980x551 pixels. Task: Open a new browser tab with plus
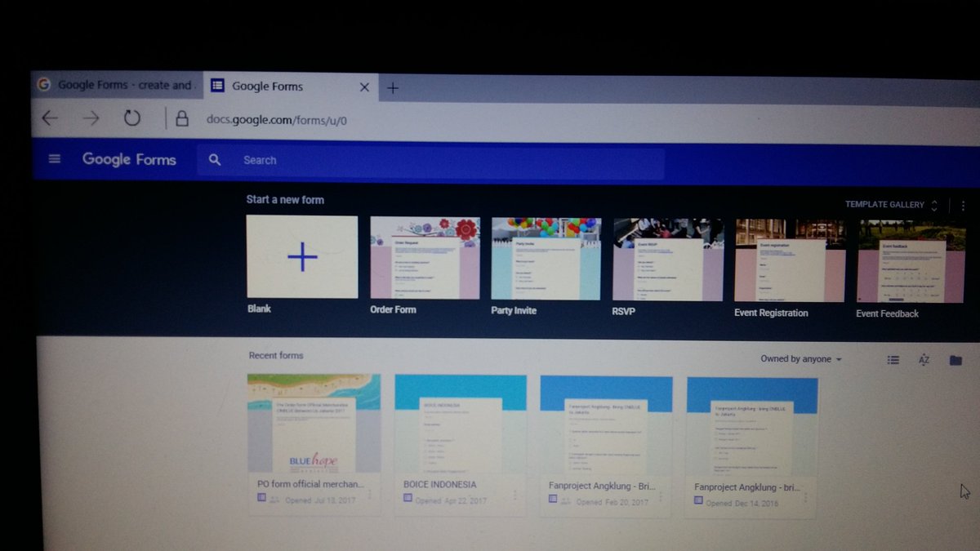pos(393,88)
